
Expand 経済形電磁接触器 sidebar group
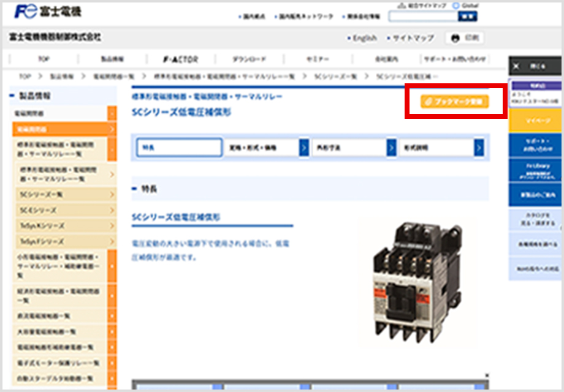tap(112, 296)
